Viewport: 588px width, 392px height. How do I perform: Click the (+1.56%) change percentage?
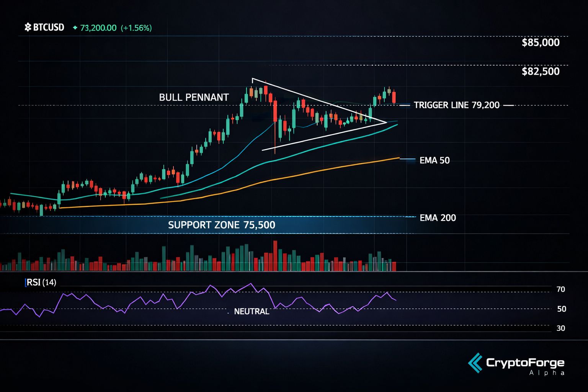point(136,28)
